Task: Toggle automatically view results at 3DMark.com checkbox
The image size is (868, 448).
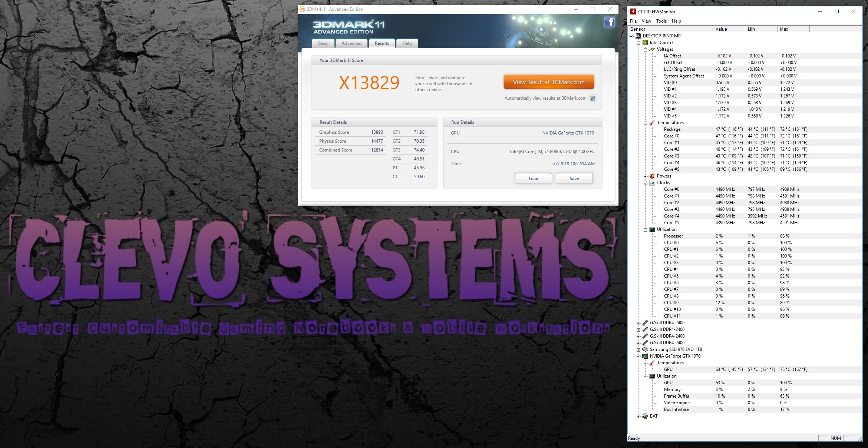Action: (x=592, y=98)
